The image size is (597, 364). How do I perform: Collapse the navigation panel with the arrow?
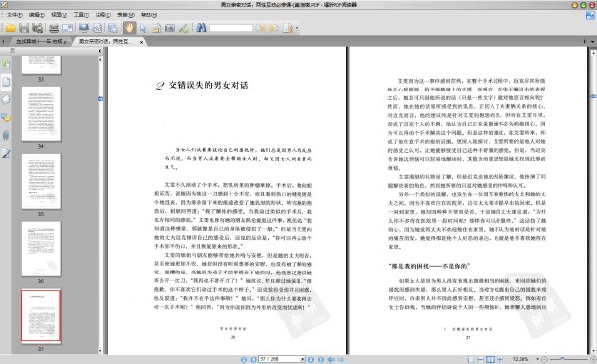click(x=100, y=51)
